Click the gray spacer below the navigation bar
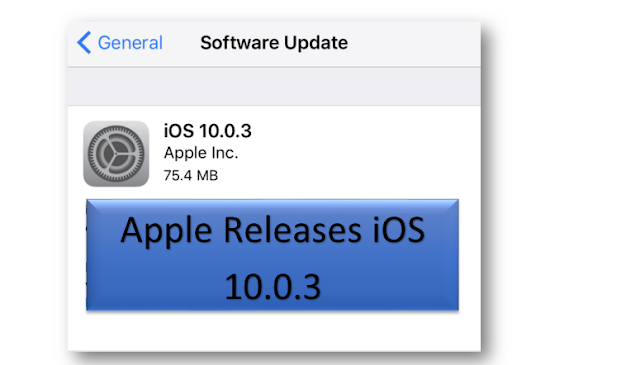 pos(274,86)
